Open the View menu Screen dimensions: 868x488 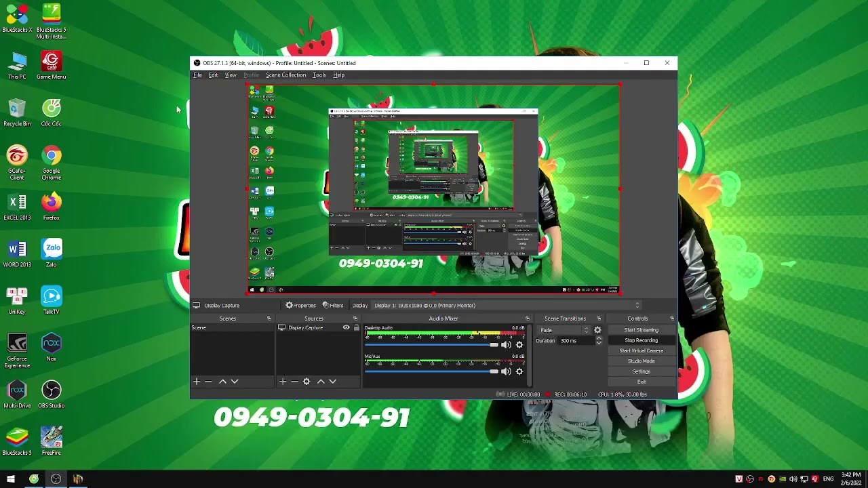pos(231,75)
